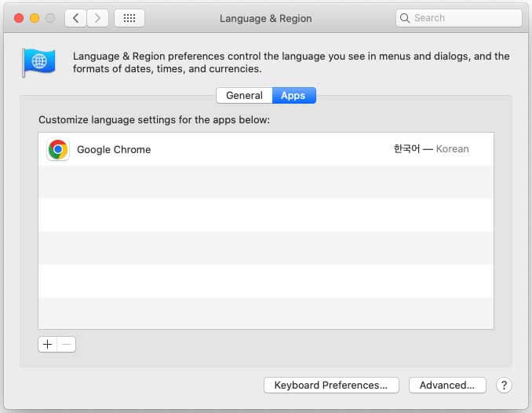The width and height of the screenshot is (532, 413).
Task: Switch to the General tab
Action: point(244,96)
